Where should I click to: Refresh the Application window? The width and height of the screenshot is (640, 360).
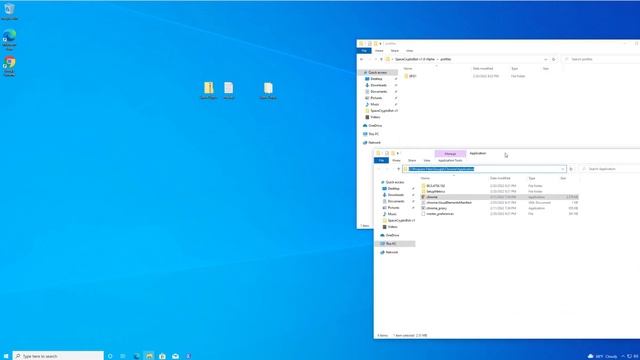pos(571,169)
